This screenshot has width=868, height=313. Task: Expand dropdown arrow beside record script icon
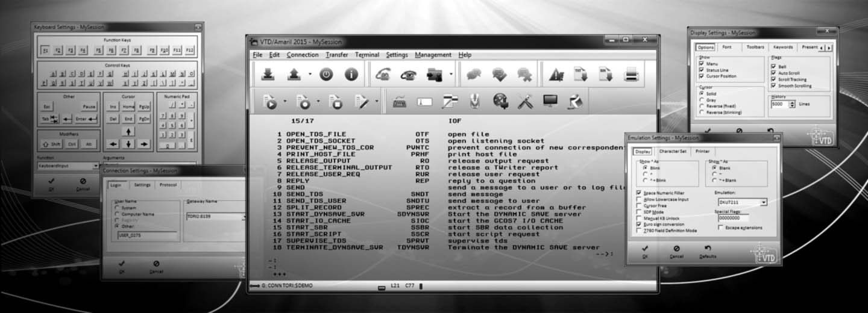coord(318,102)
